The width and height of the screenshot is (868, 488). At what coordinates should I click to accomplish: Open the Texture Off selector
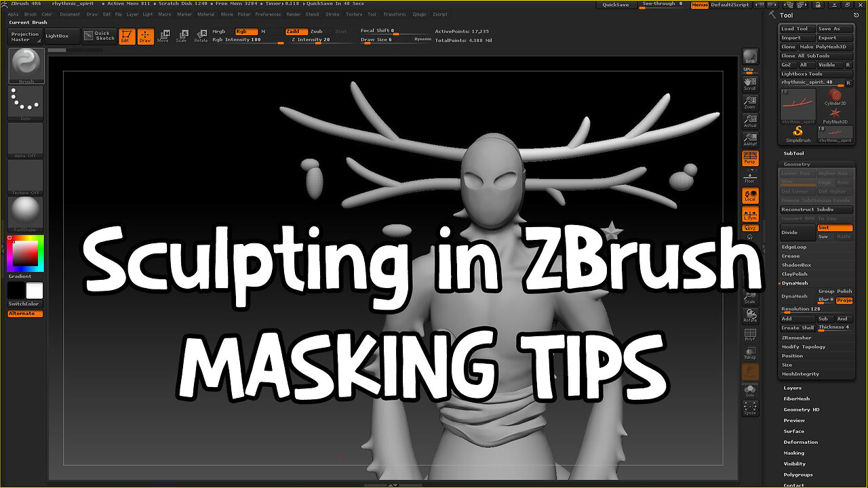tap(26, 178)
